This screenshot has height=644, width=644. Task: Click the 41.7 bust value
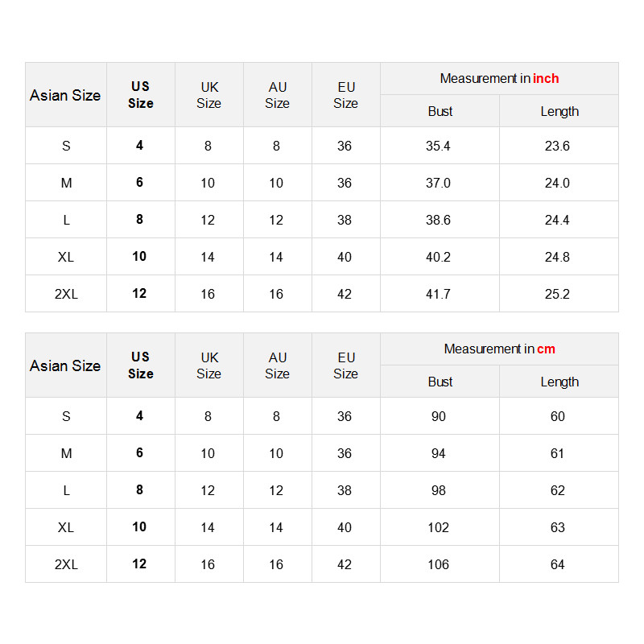[x=438, y=294]
